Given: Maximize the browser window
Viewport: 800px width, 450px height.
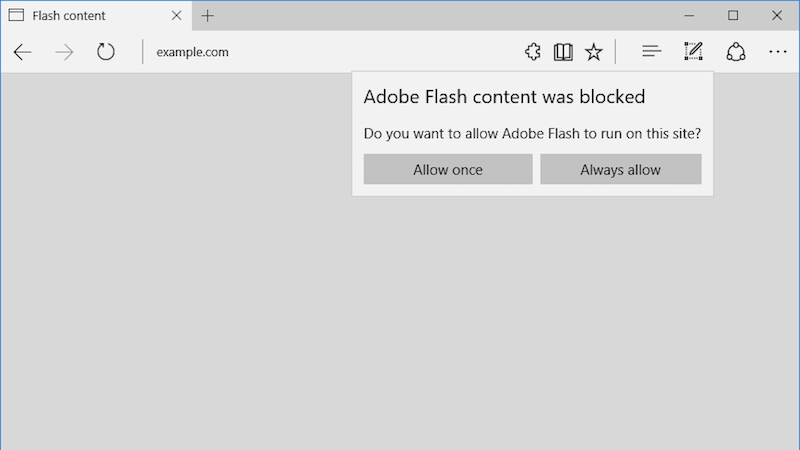Looking at the screenshot, I should [x=733, y=16].
